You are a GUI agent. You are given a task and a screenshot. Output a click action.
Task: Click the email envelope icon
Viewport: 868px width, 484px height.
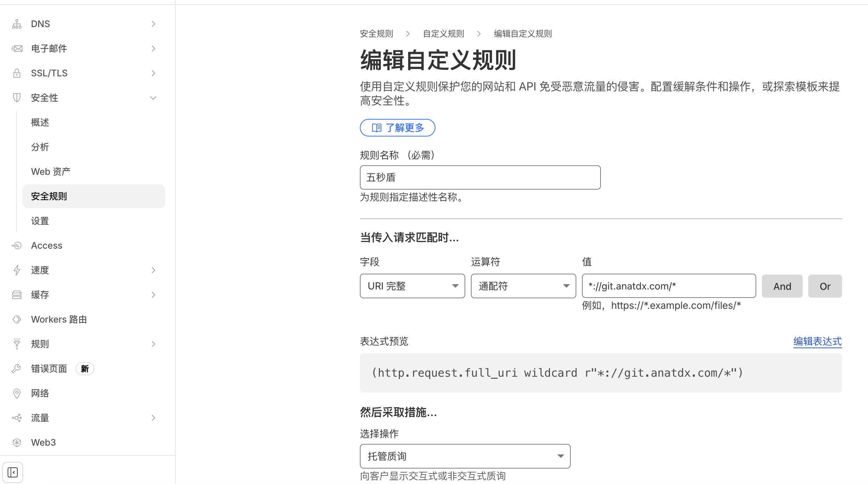pyautogui.click(x=17, y=49)
